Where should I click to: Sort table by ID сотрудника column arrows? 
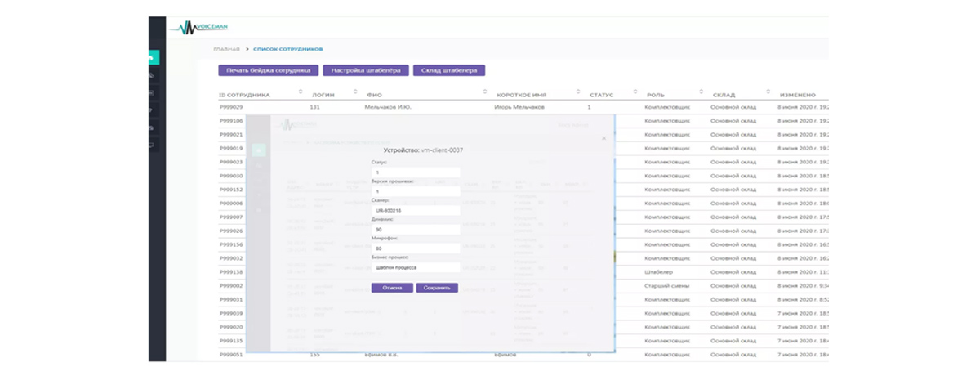(300, 92)
